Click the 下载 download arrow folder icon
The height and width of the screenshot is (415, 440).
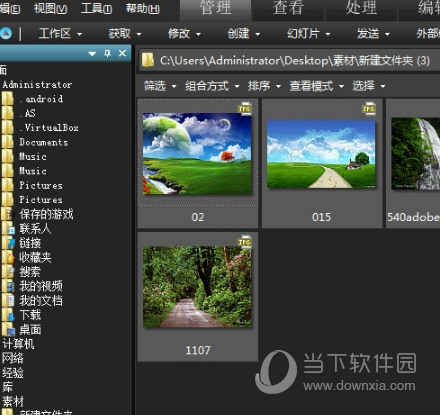[x=8, y=315]
